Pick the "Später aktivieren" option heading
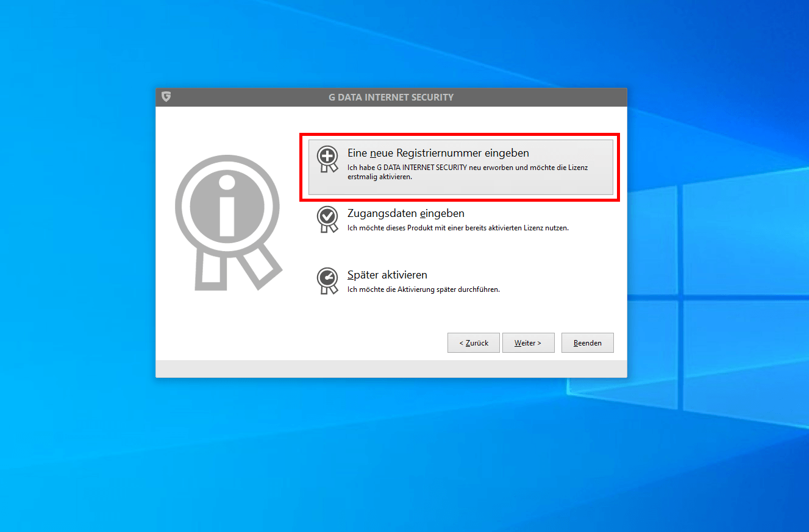809x532 pixels. 387,275
